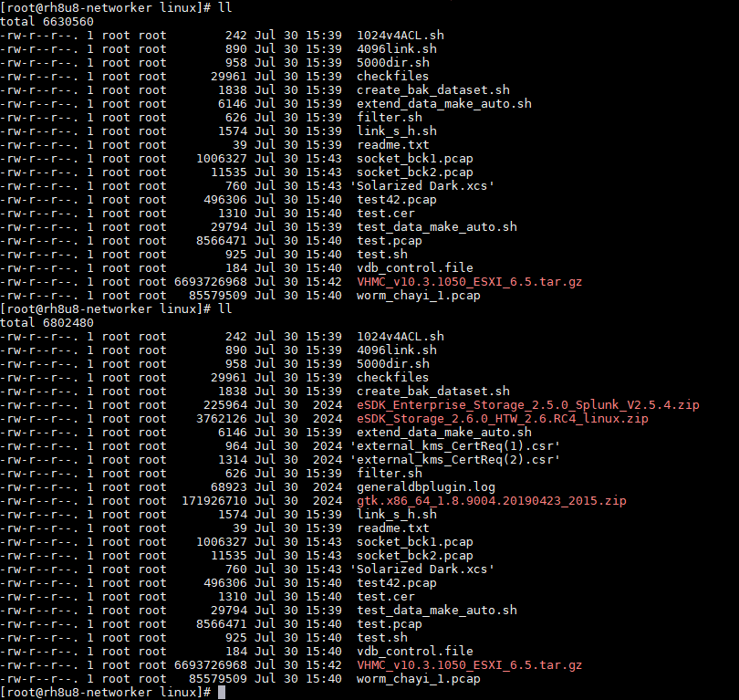Image resolution: width=739 pixels, height=700 pixels.
Task: Click the first worm_chayi_1.pcap filename
Action: pos(419,296)
